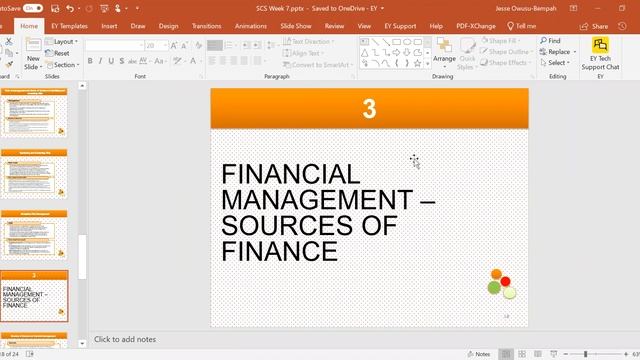The image size is (640, 360).
Task: Click the Start From Beginning presentation icon
Action: [104, 8]
